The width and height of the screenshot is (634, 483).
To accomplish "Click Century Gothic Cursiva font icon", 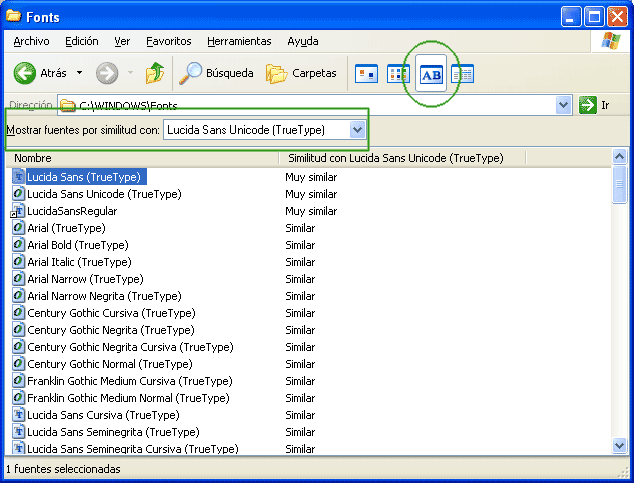I will coord(19,312).
